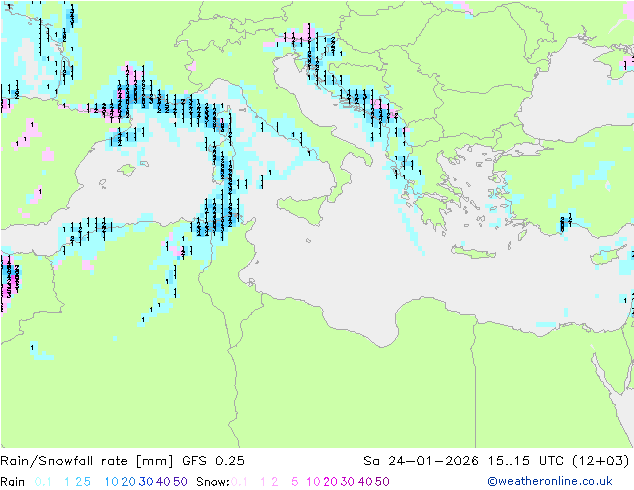This screenshot has height=490, width=634.
Task: Click the ©weatheronline.co.uk link
Action: (x=549, y=481)
